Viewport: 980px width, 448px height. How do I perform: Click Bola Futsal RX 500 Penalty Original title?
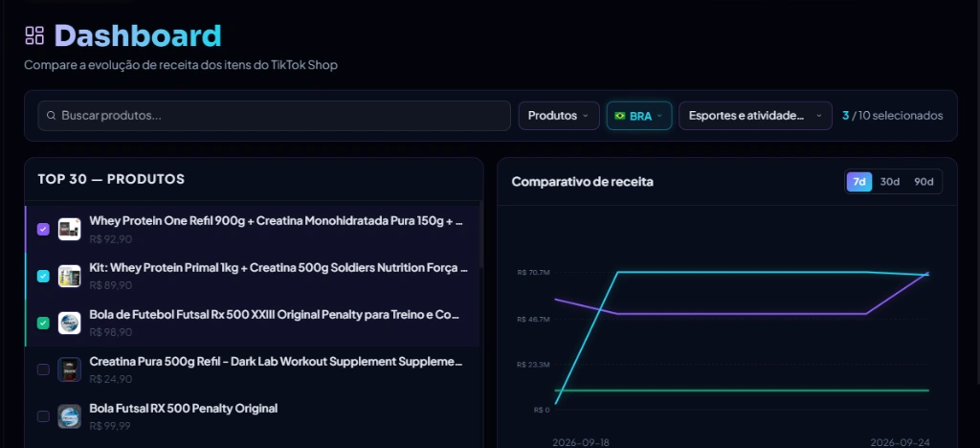pyautogui.click(x=183, y=408)
